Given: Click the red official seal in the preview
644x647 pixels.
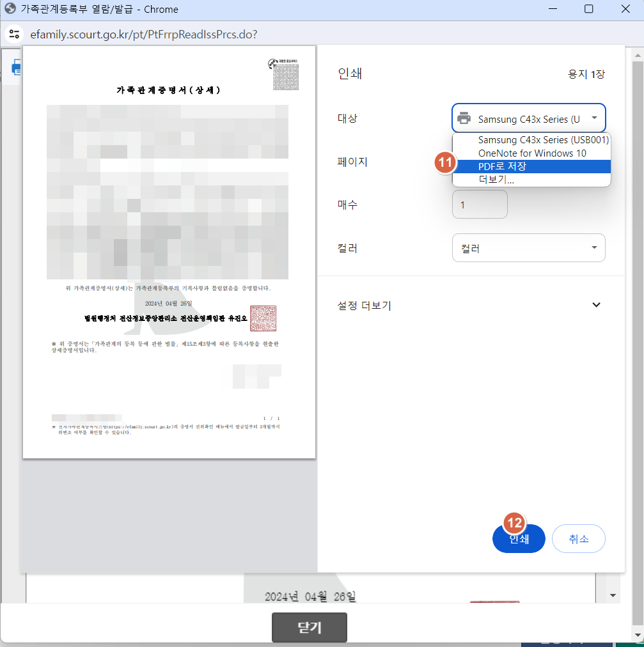Looking at the screenshot, I should 263,318.
